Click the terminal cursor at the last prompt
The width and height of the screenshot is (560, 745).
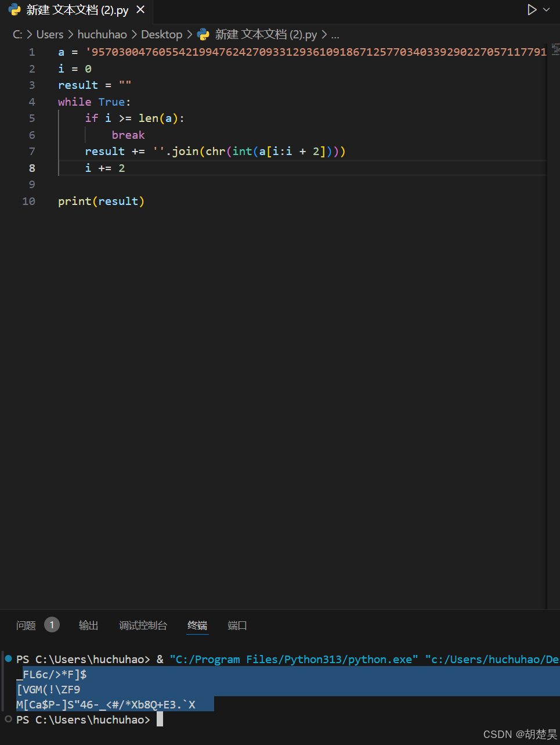tap(160, 719)
